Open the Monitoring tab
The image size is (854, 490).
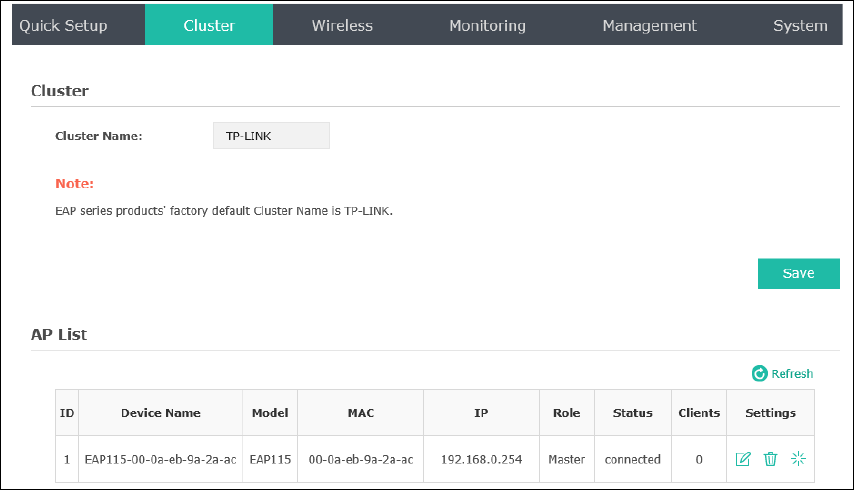[x=487, y=25]
